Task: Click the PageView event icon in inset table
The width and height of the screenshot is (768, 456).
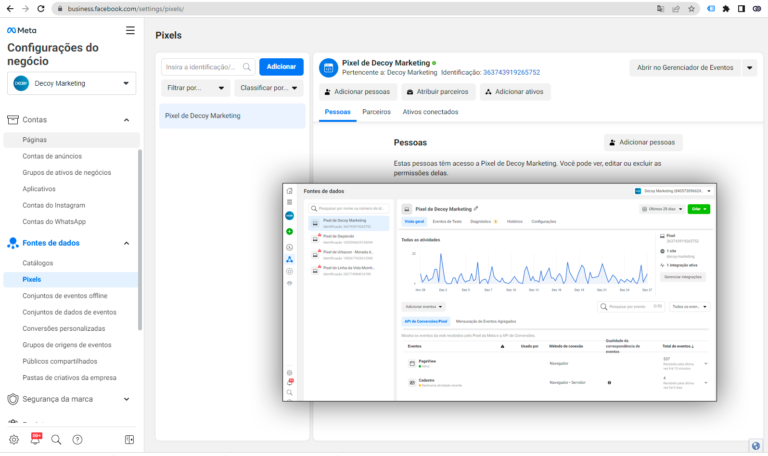Action: click(x=412, y=363)
